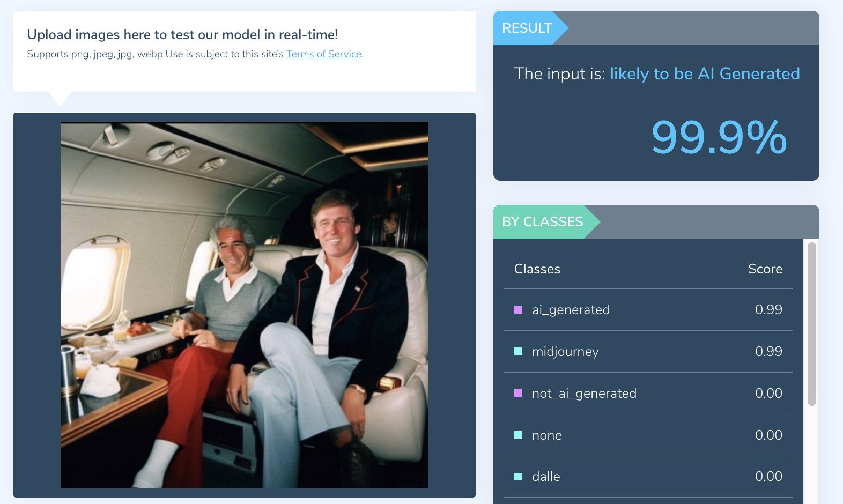Select the dalle class row
The width and height of the screenshot is (843, 504).
click(x=648, y=477)
